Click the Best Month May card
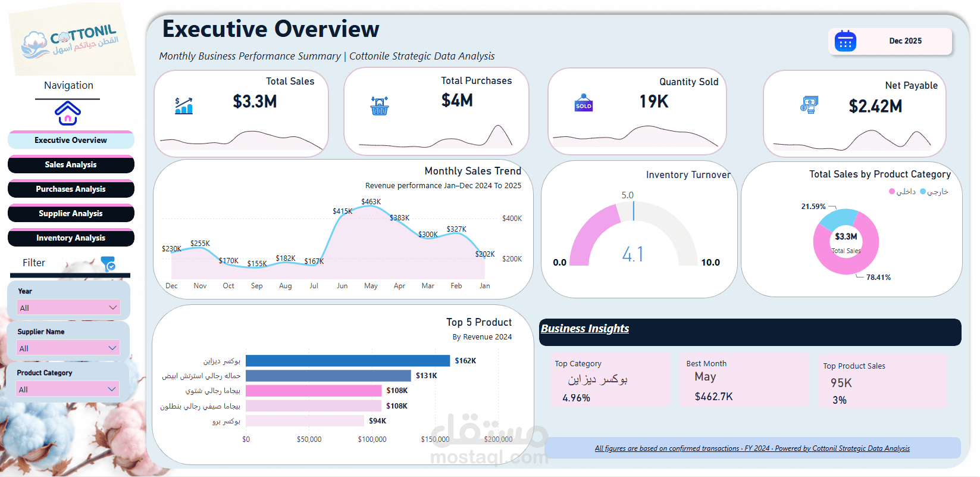 click(744, 380)
